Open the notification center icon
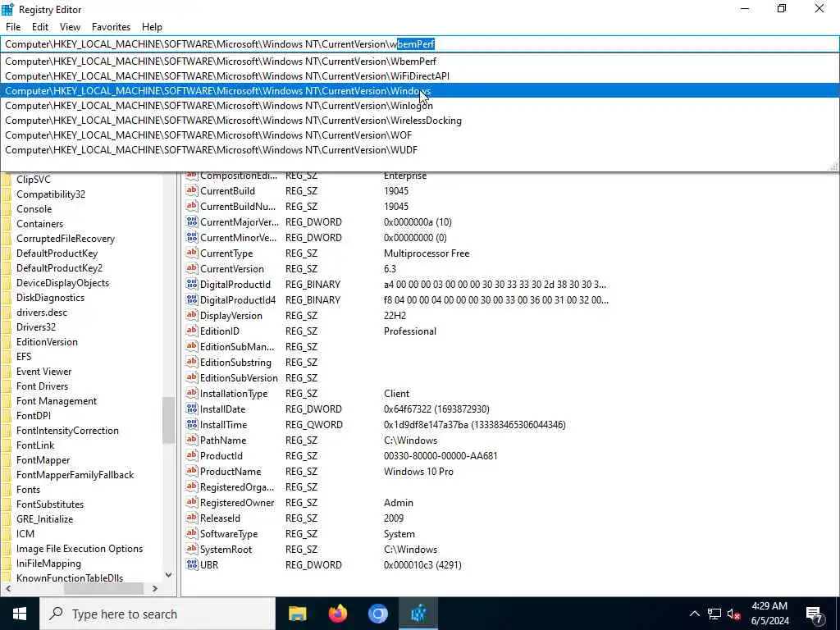The image size is (840, 630). coord(815,614)
